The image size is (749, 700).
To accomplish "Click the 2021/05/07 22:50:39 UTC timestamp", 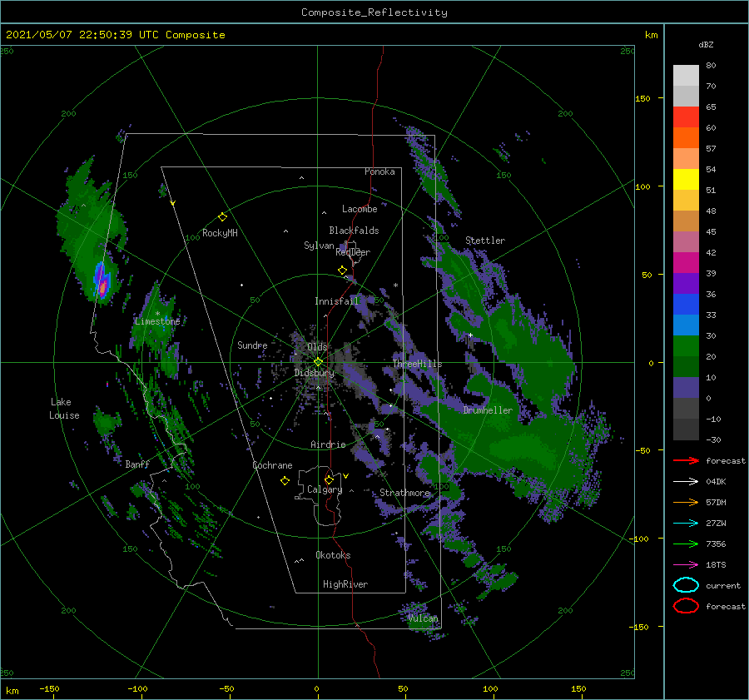I will (x=82, y=35).
